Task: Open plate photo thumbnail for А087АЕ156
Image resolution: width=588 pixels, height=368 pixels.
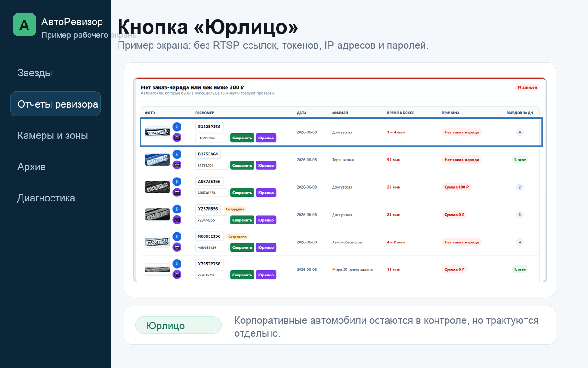Action: 157,187
